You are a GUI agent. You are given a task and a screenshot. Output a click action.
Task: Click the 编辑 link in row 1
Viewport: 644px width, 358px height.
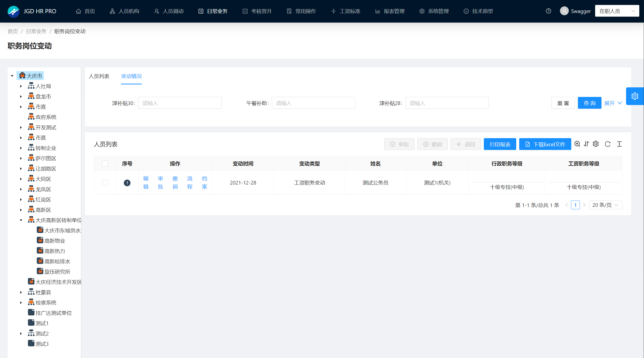coord(146,183)
